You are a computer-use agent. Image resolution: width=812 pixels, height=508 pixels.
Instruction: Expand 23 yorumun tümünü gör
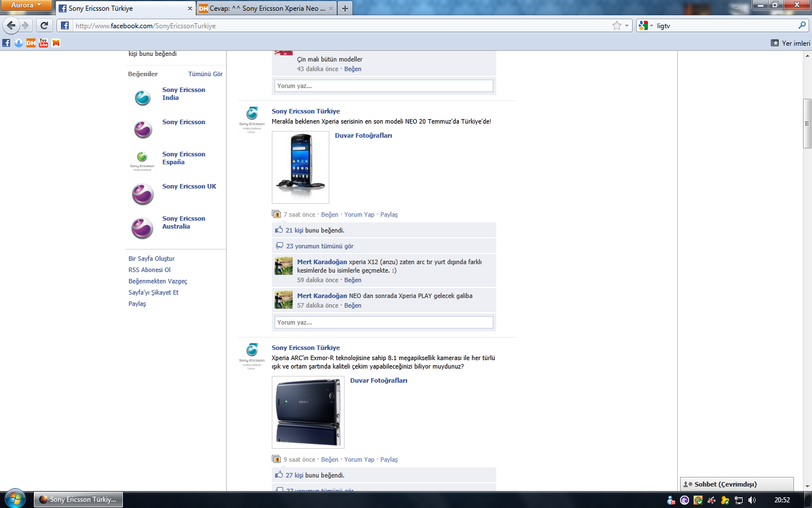click(320, 246)
